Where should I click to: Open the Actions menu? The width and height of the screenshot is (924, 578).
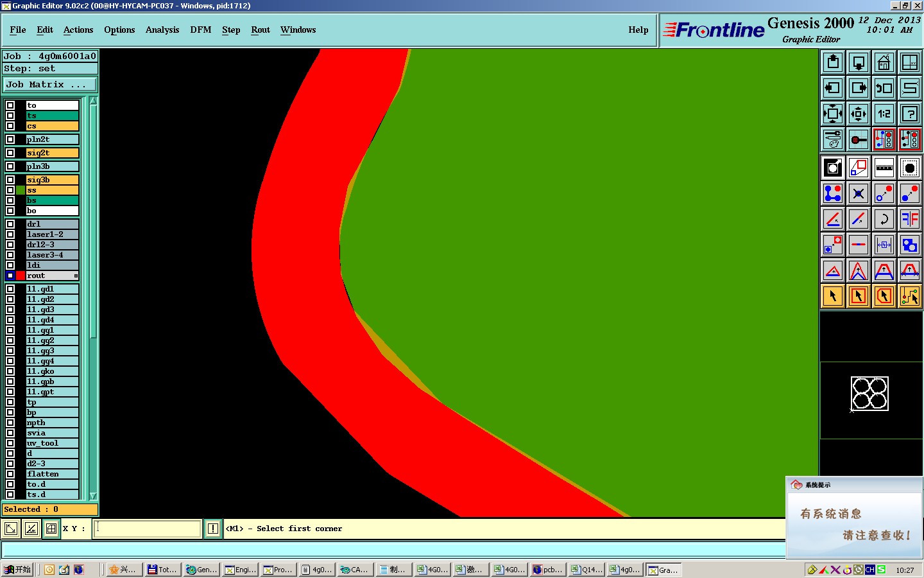coord(78,30)
